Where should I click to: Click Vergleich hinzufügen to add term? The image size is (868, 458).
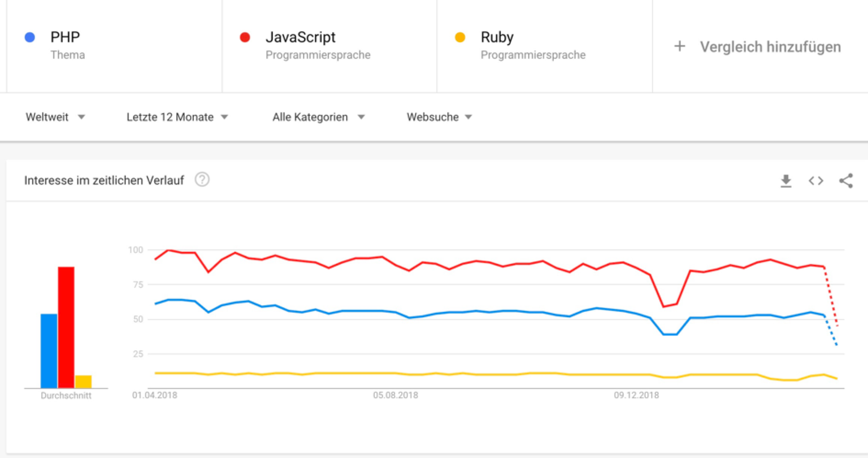(770, 47)
